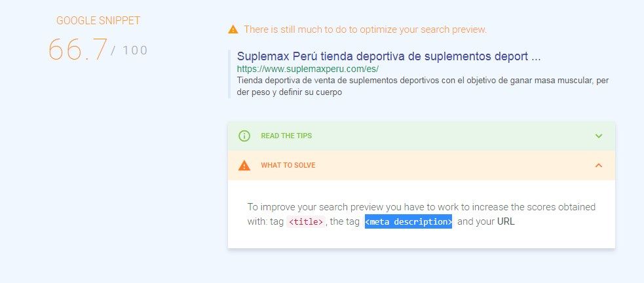Click the What To Solve header label

click(x=288, y=166)
